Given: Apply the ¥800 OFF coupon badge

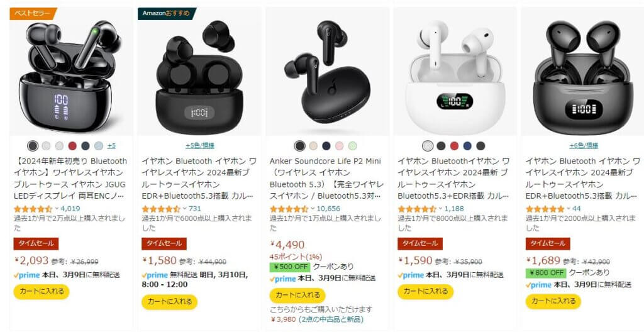Looking at the screenshot, I should [545, 272].
